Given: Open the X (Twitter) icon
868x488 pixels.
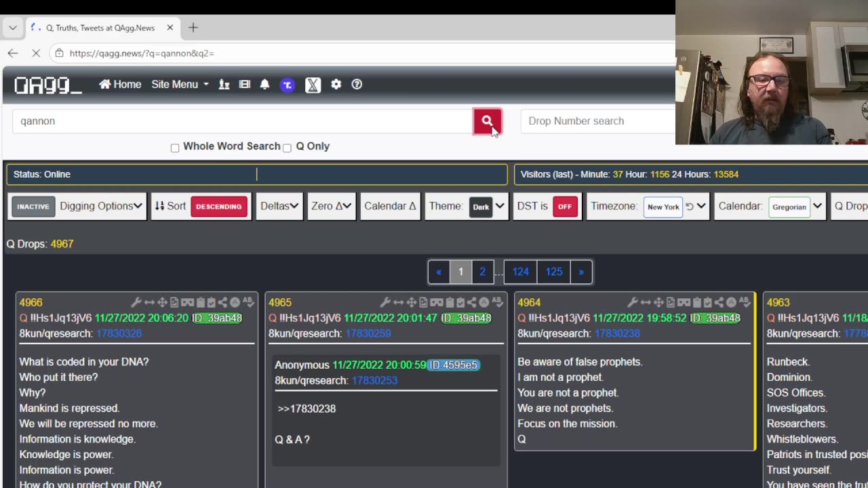Looking at the screenshot, I should [x=313, y=85].
